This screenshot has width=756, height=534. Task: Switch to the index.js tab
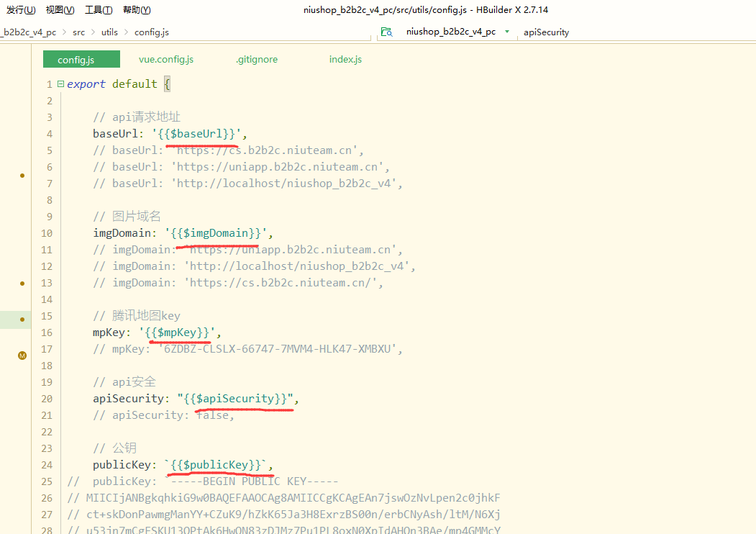(x=345, y=59)
